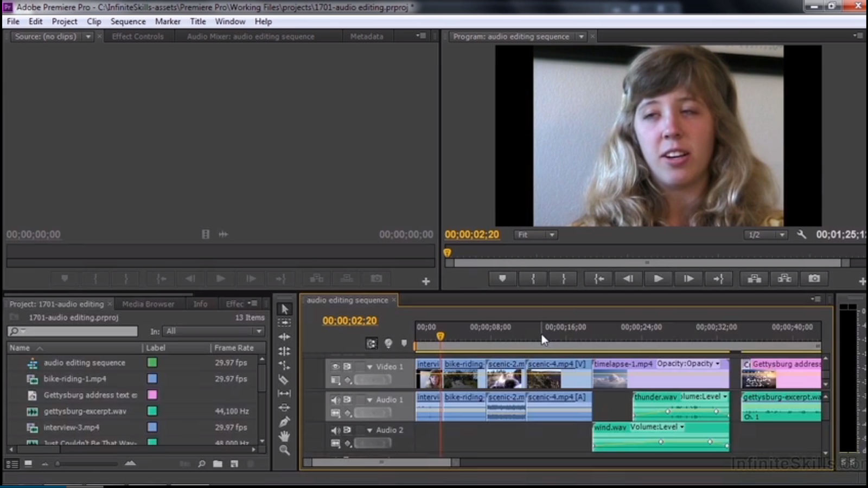Click green label swatch for audio editing sequence
868x488 pixels.
click(x=152, y=363)
